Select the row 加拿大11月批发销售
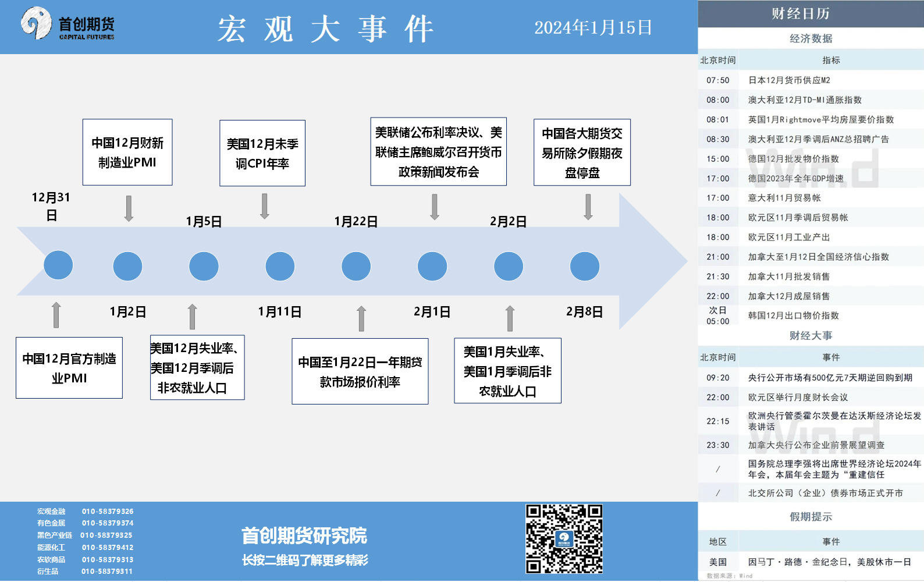Image resolution: width=924 pixels, height=582 pixels. tap(811, 276)
